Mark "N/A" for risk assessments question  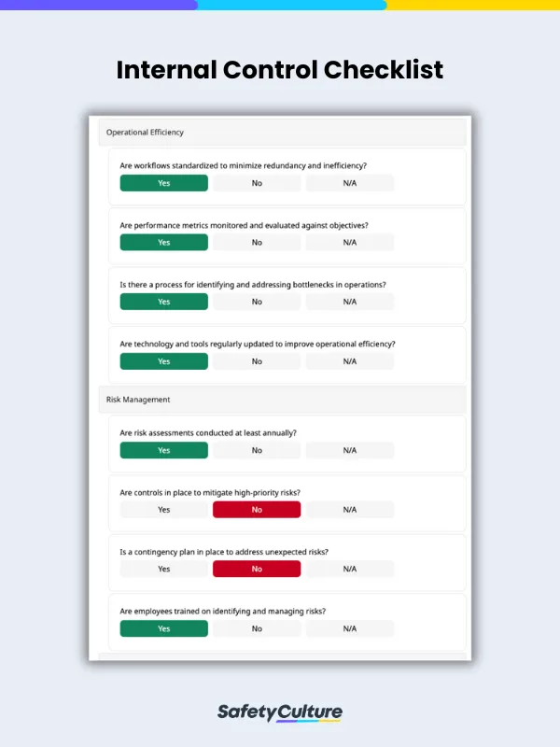[350, 450]
